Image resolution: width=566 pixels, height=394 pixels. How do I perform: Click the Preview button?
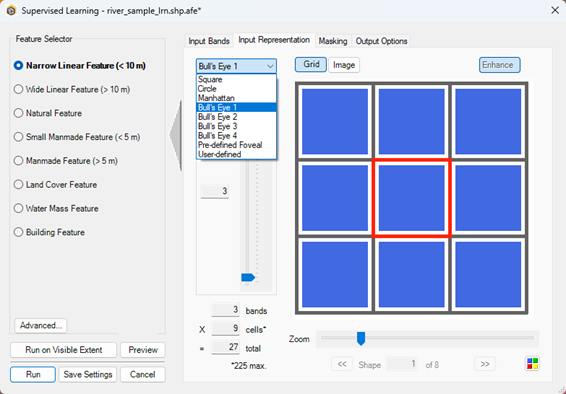click(143, 350)
